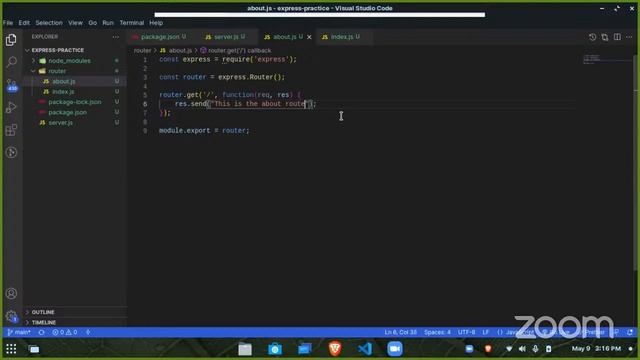
Task: Open the Selection menu
Action: 49,23
